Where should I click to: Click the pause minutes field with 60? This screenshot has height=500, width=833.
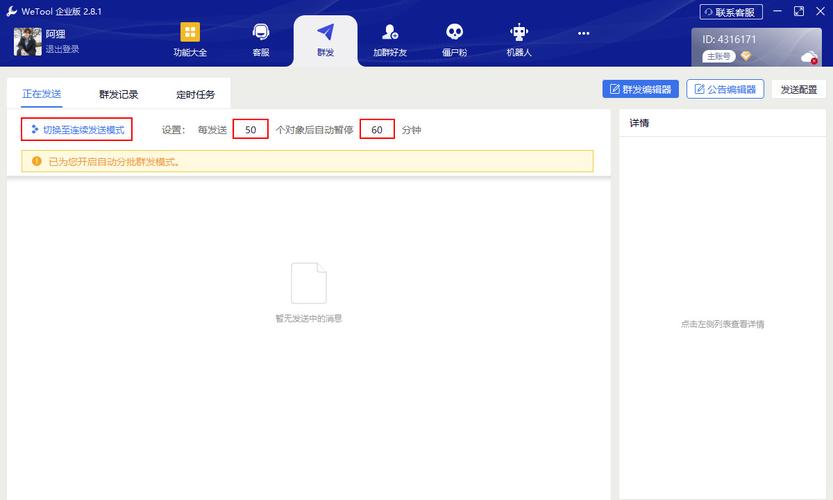pos(377,129)
